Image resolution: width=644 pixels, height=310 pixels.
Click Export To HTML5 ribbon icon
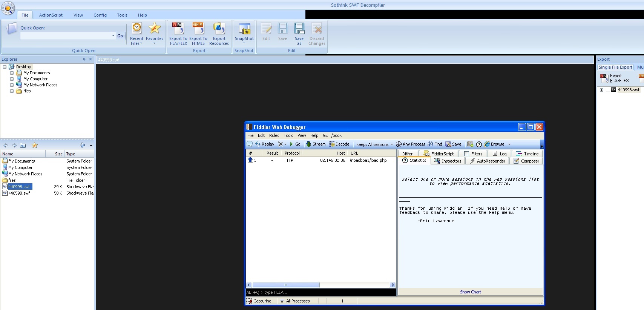click(198, 34)
